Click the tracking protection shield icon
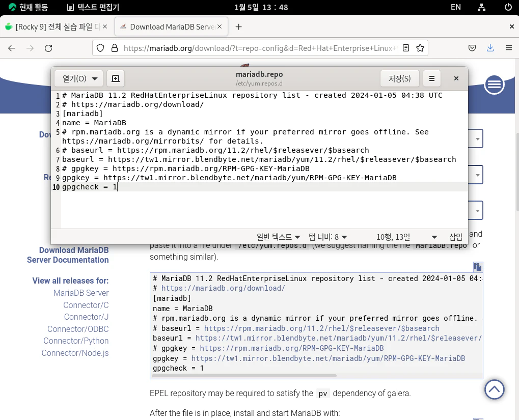This screenshot has height=420, width=519. point(100,48)
